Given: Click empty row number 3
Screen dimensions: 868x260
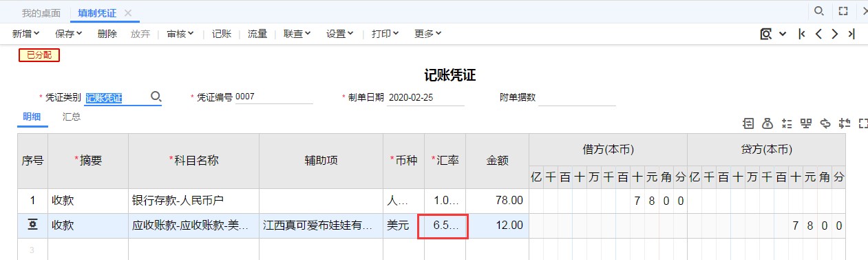Looking at the screenshot, I should 32,249.
